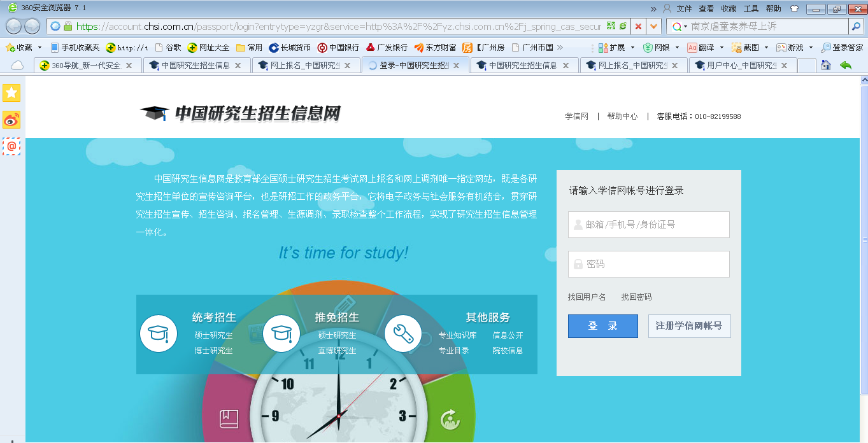Open the 专业知识库 link
Image resolution: width=868 pixels, height=443 pixels.
point(457,335)
